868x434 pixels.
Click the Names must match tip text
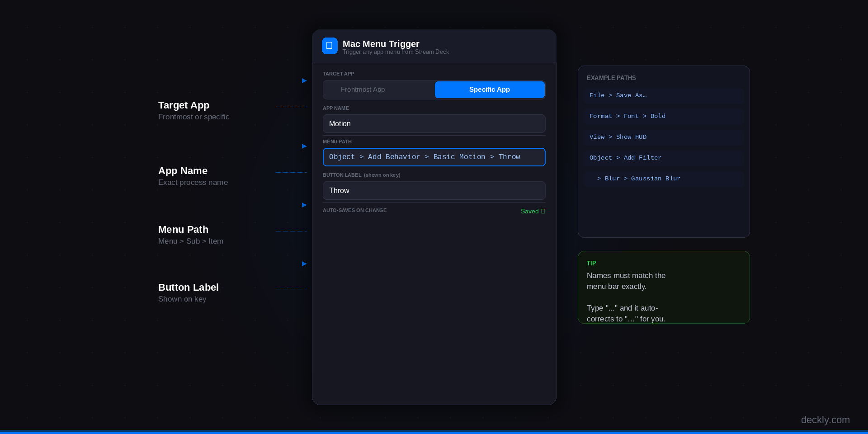pyautogui.click(x=626, y=281)
